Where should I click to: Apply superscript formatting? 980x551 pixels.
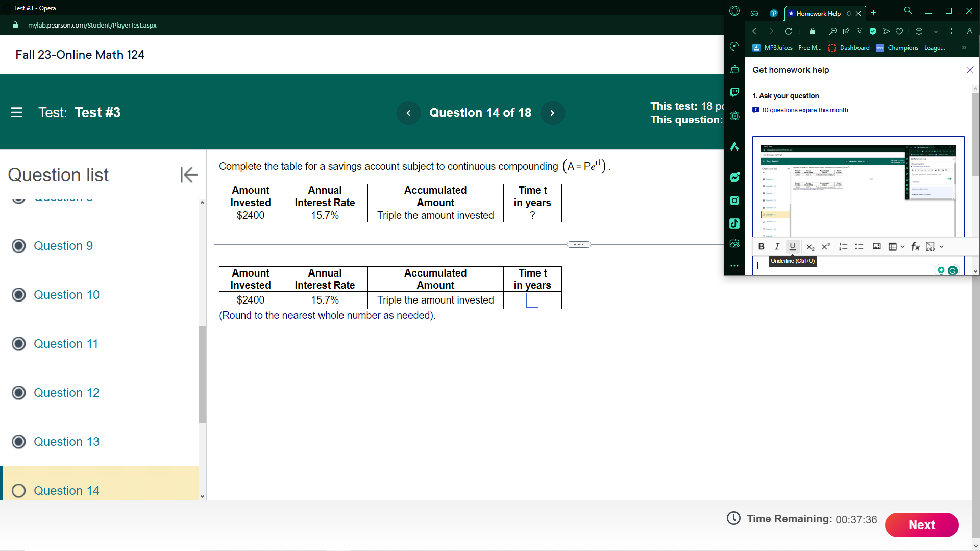[x=826, y=246]
